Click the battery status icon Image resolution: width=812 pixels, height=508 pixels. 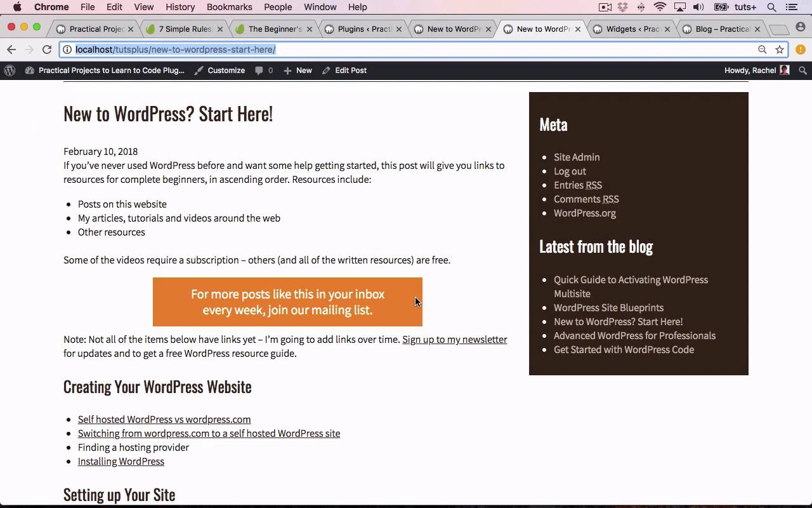[x=721, y=7]
